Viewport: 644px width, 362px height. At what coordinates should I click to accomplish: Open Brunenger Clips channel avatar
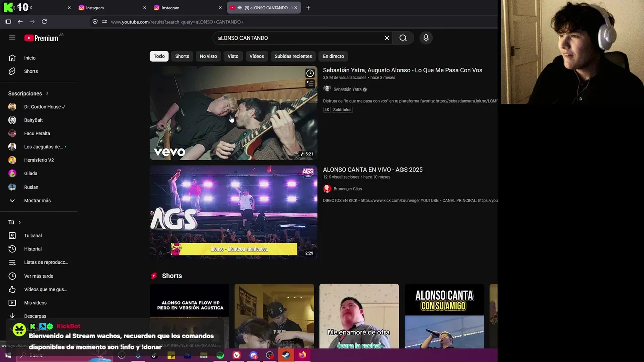(x=327, y=189)
